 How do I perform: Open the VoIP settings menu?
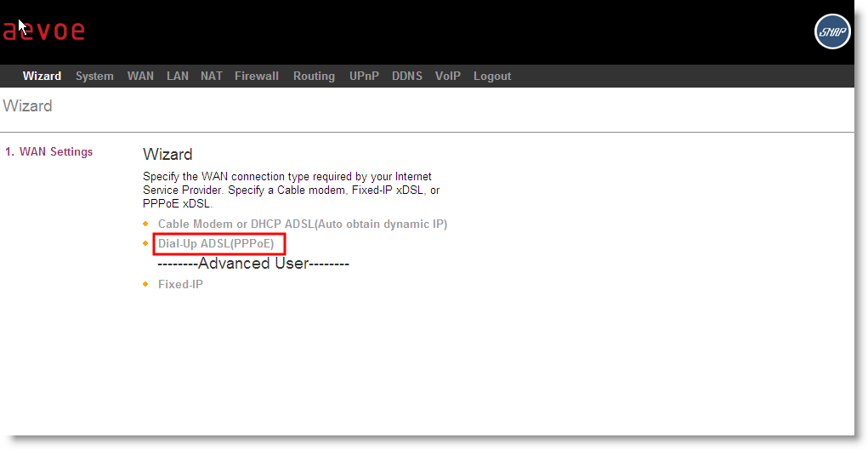(x=448, y=77)
